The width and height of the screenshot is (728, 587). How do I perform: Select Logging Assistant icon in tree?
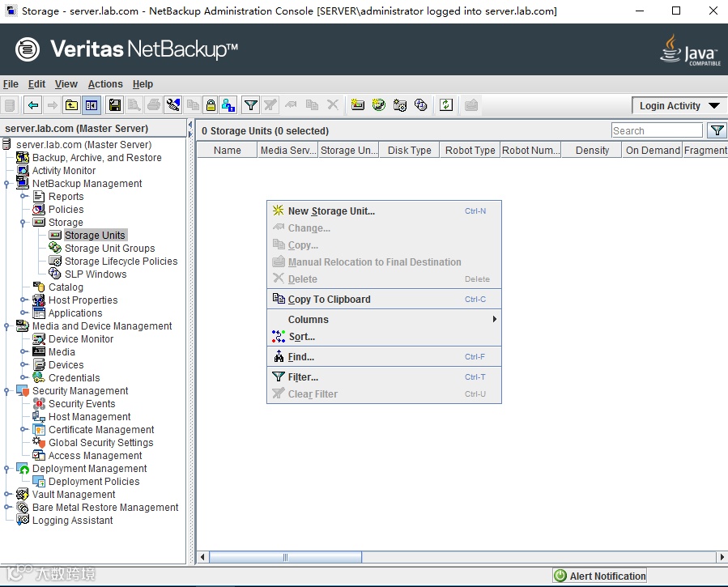point(23,520)
